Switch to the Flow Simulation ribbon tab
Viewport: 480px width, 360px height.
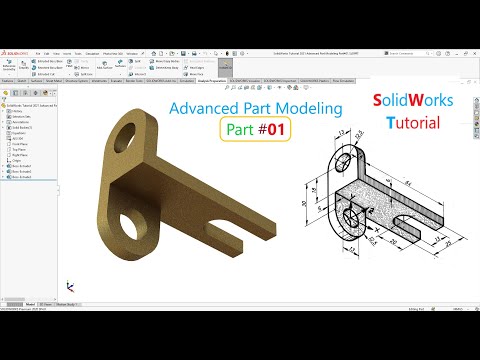[x=343, y=81]
